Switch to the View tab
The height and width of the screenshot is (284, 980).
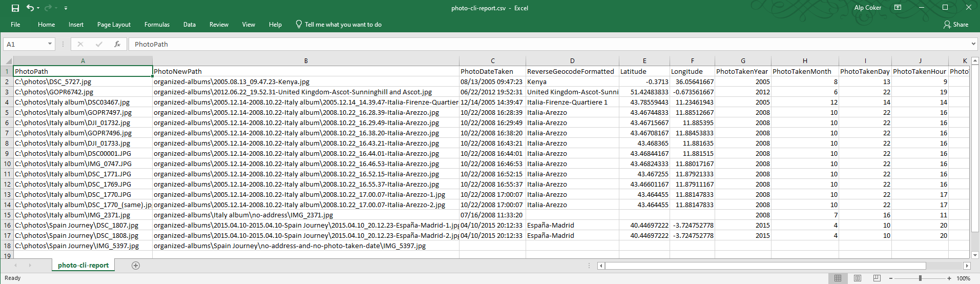tap(248, 25)
